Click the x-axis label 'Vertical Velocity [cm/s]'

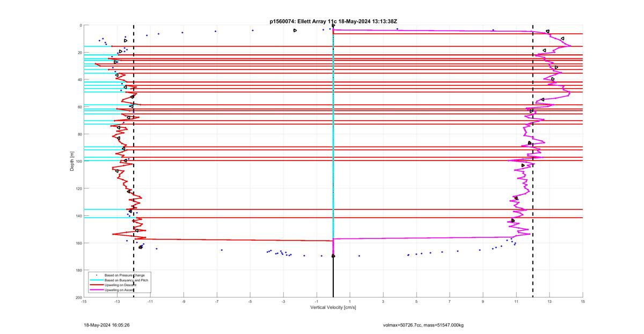(x=333, y=307)
